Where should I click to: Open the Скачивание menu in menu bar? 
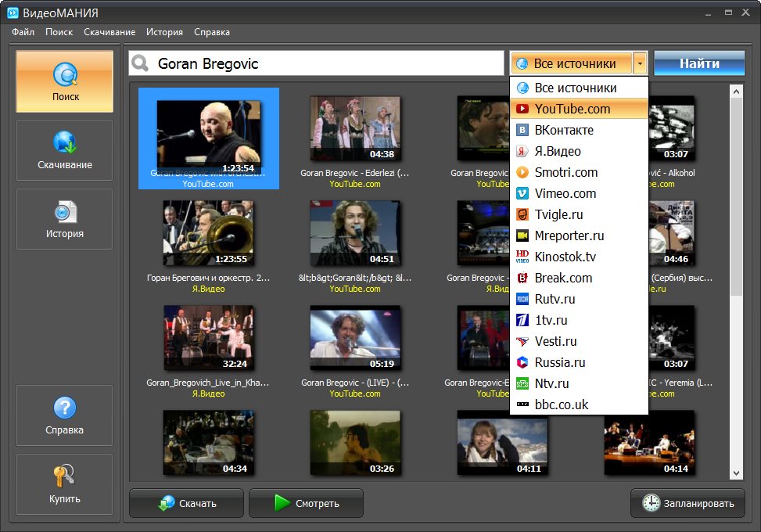(x=109, y=32)
